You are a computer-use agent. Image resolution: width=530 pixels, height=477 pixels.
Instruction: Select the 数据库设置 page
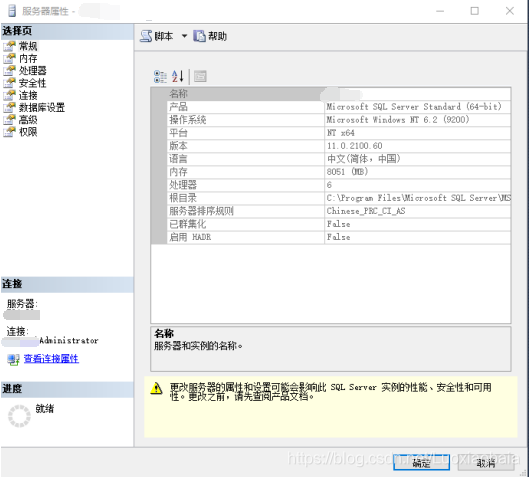pos(42,107)
